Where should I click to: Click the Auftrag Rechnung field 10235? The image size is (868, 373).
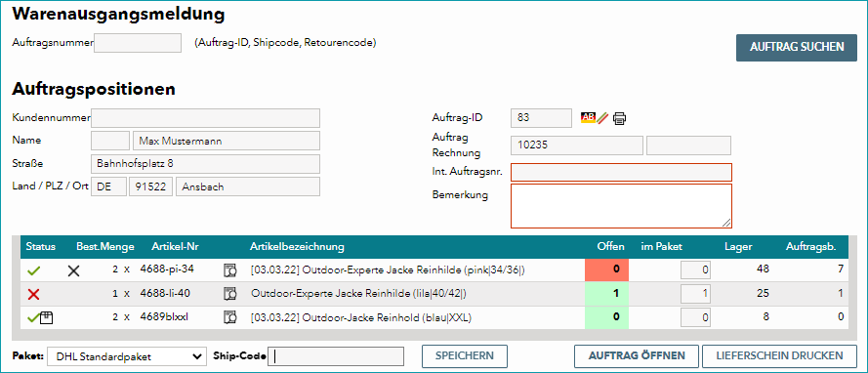pyautogui.click(x=577, y=145)
